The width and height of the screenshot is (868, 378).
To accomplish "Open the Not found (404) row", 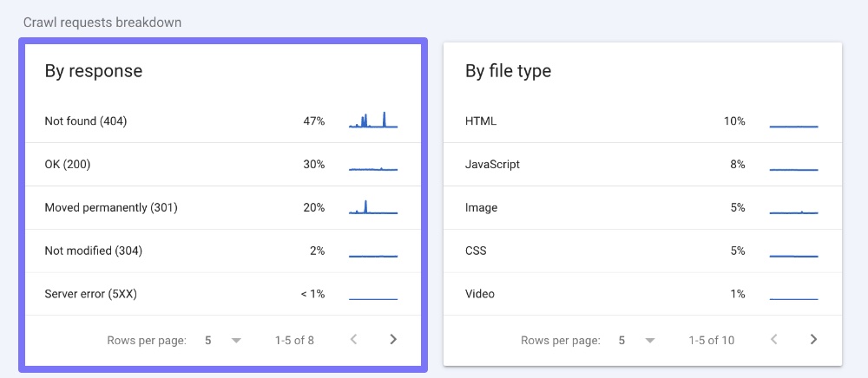I will [222, 121].
